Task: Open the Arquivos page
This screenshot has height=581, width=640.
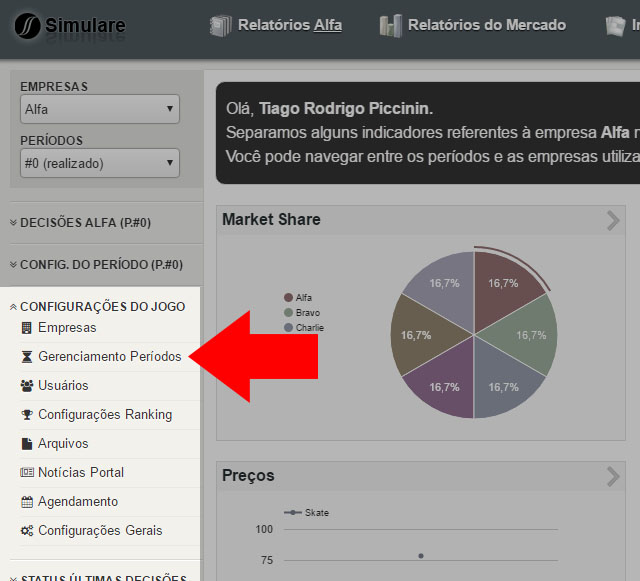Action: coord(63,443)
